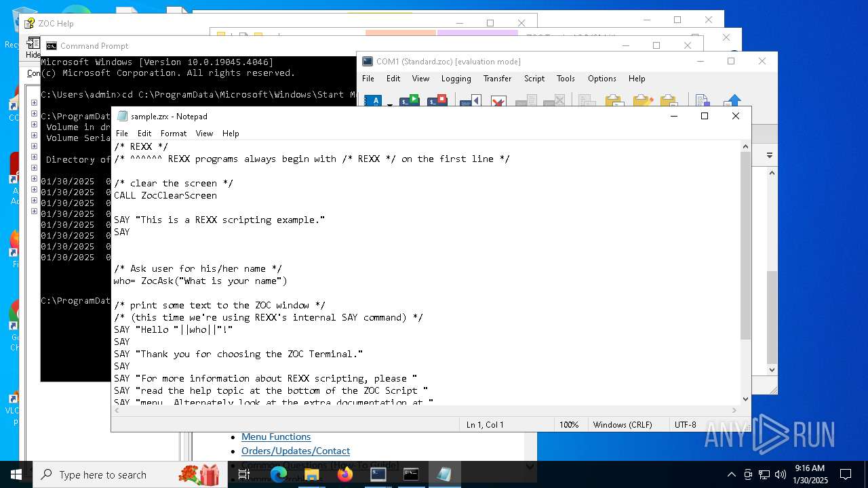Click the stop script icon with red square
This screenshot has height=488, width=868.
pyautogui.click(x=437, y=102)
